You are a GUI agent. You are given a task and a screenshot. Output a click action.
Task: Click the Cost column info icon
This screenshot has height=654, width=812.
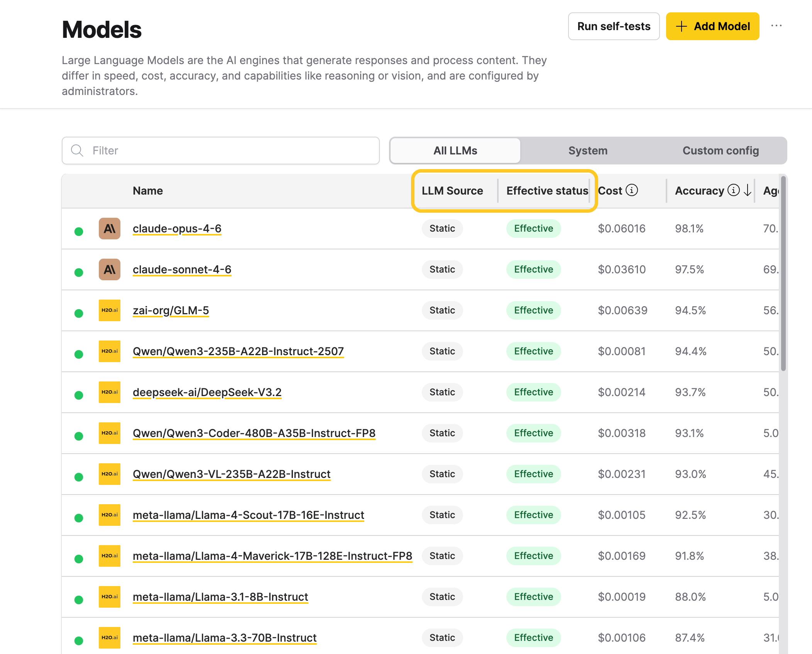click(x=632, y=190)
